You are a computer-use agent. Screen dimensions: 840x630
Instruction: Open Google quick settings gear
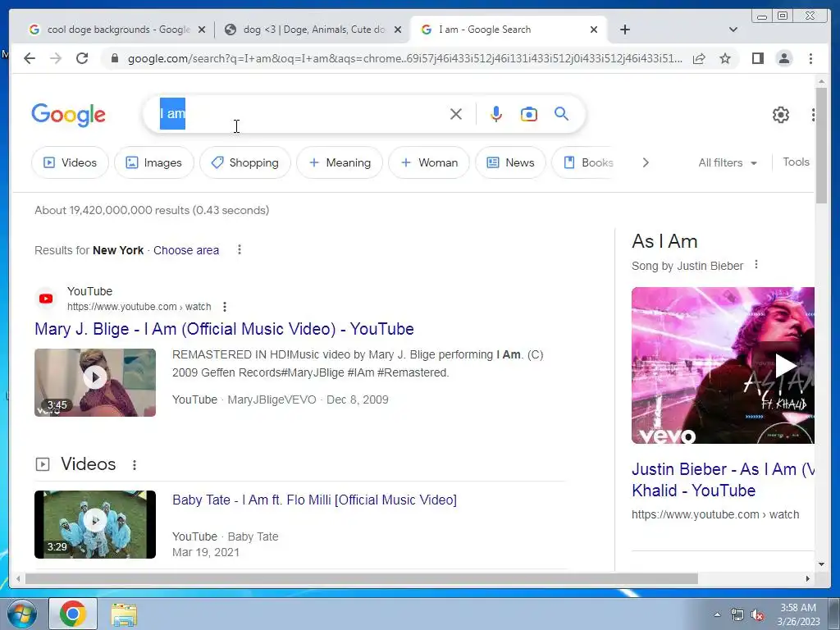pos(781,115)
